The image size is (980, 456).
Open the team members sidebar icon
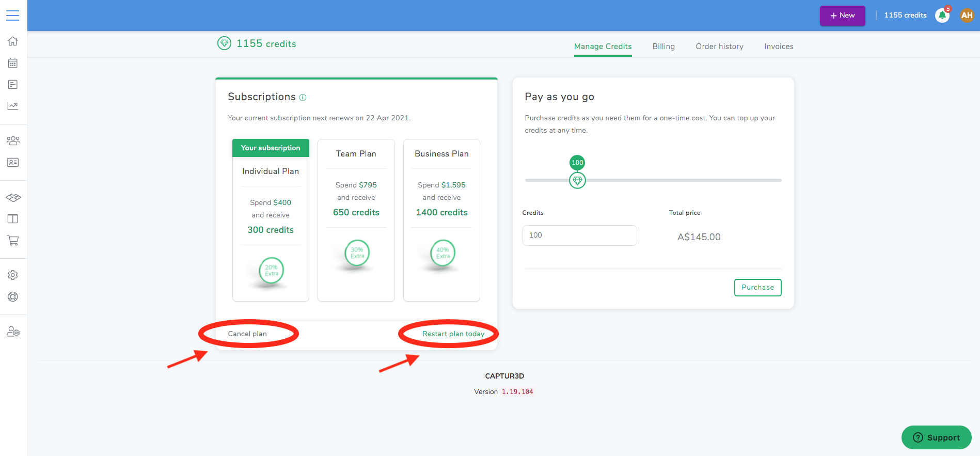[13, 140]
